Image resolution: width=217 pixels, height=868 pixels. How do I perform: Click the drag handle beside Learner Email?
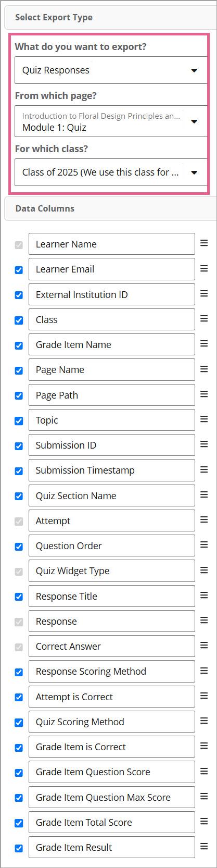click(204, 269)
